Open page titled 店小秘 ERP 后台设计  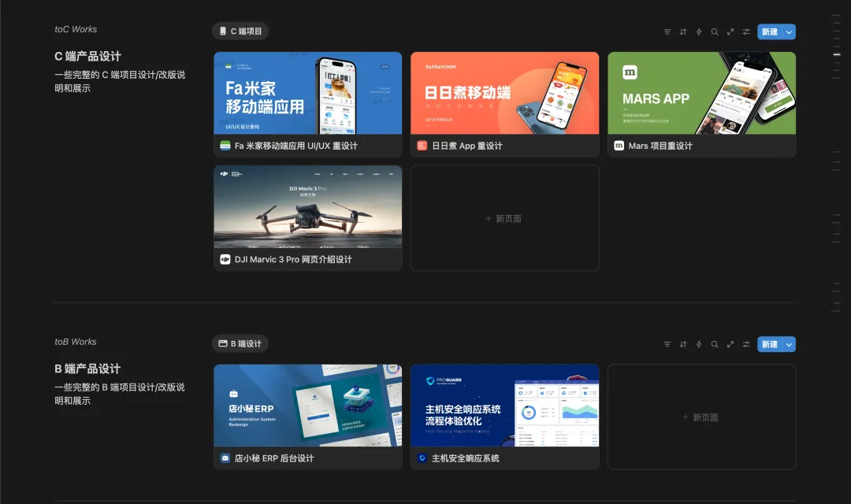tap(274, 458)
